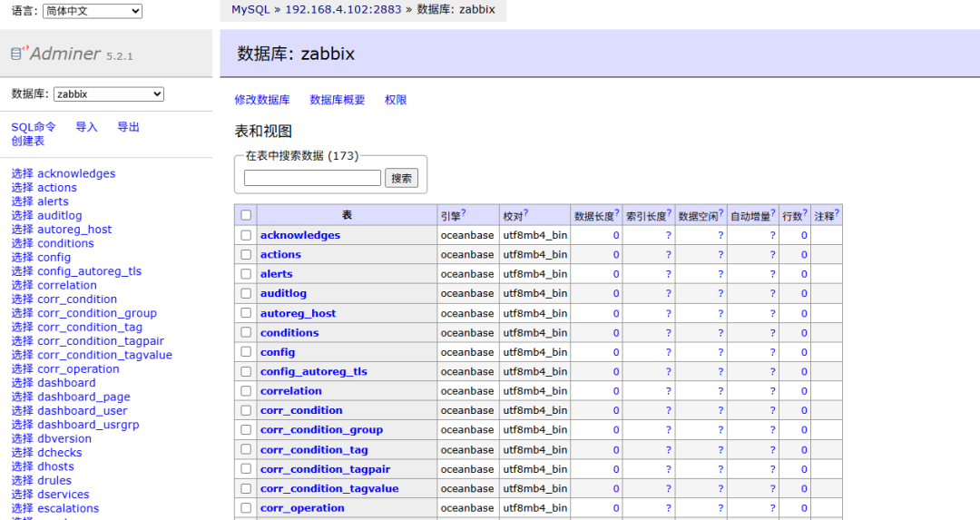980x520 pixels.
Task: Open 数据库概要 database schema link
Action: coord(338,100)
